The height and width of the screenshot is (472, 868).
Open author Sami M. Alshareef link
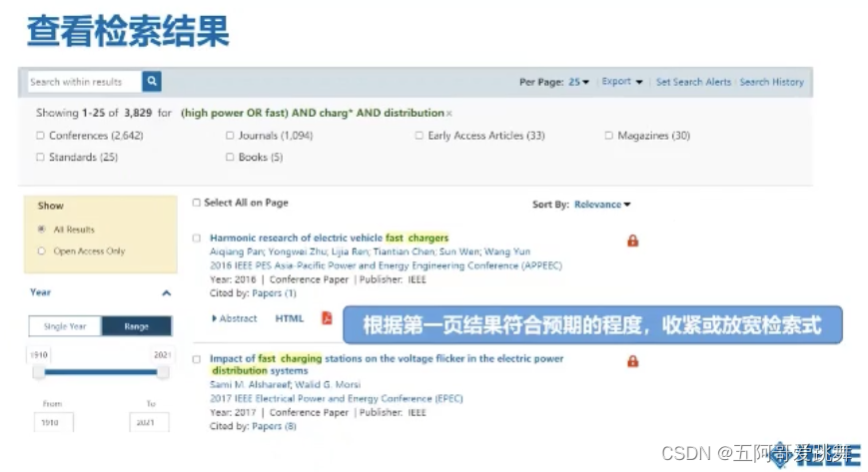250,384
